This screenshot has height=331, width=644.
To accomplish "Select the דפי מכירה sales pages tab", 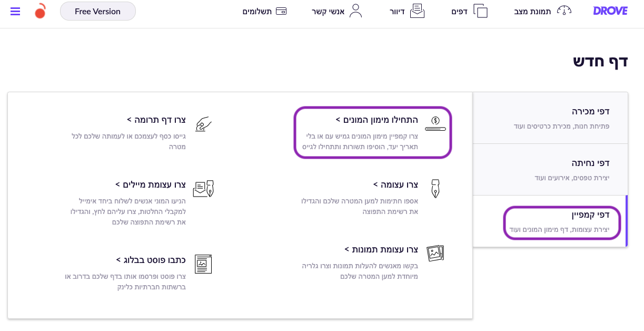I will coord(550,118).
